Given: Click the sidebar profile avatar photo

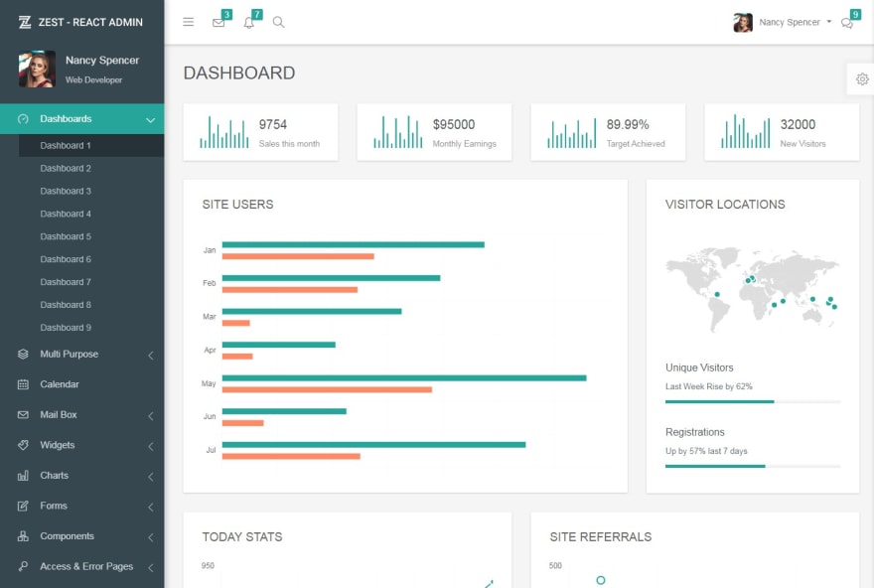Looking at the screenshot, I should tap(37, 70).
